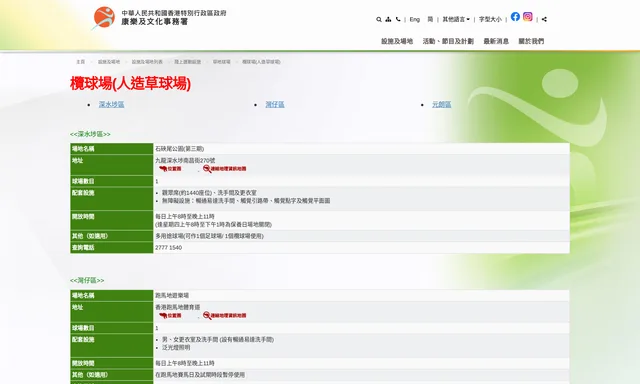Open the 設施及場地 menu
Screen dimensions: 640x384
397,41
